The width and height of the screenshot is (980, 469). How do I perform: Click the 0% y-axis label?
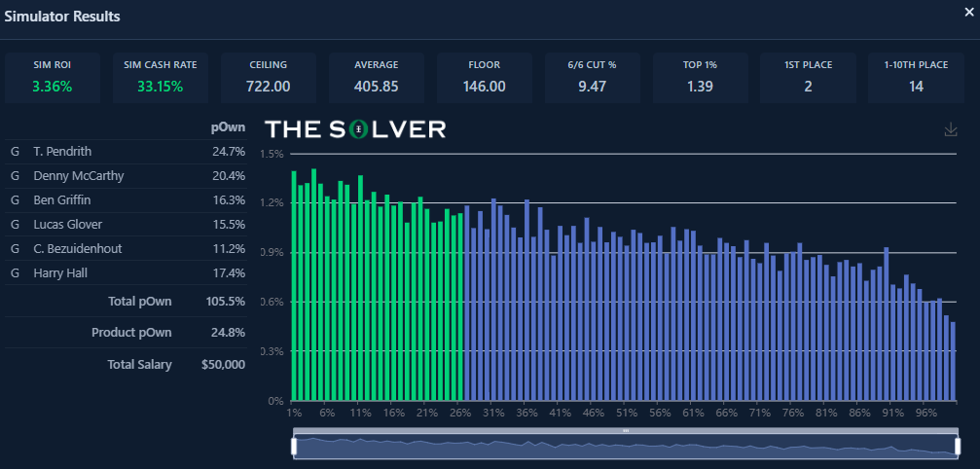coord(276,401)
